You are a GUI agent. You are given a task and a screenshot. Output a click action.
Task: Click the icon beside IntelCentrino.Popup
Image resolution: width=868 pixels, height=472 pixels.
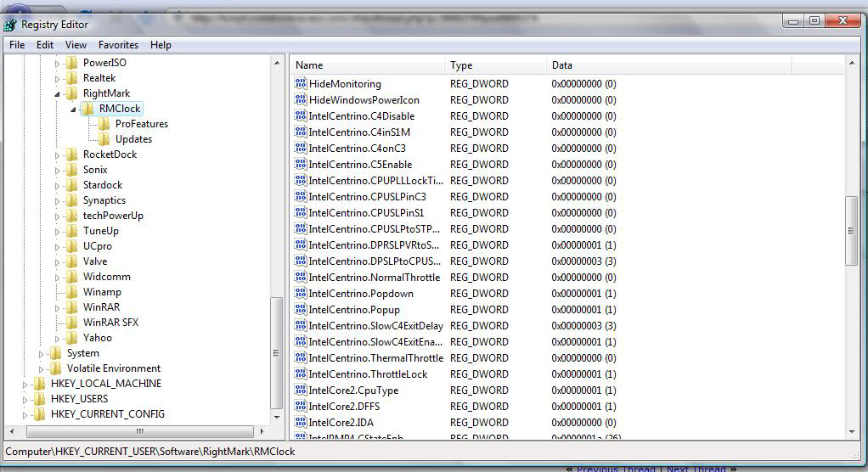pos(301,309)
